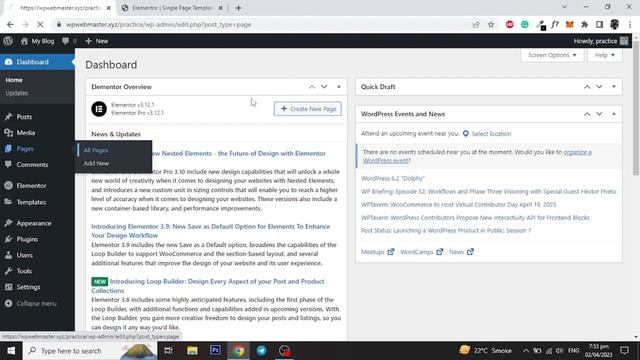Open Introducing Elementor 3.9 article link

tap(211, 231)
